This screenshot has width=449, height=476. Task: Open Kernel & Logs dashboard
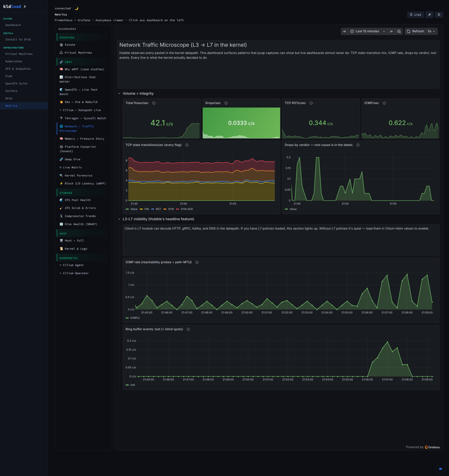[82, 249]
